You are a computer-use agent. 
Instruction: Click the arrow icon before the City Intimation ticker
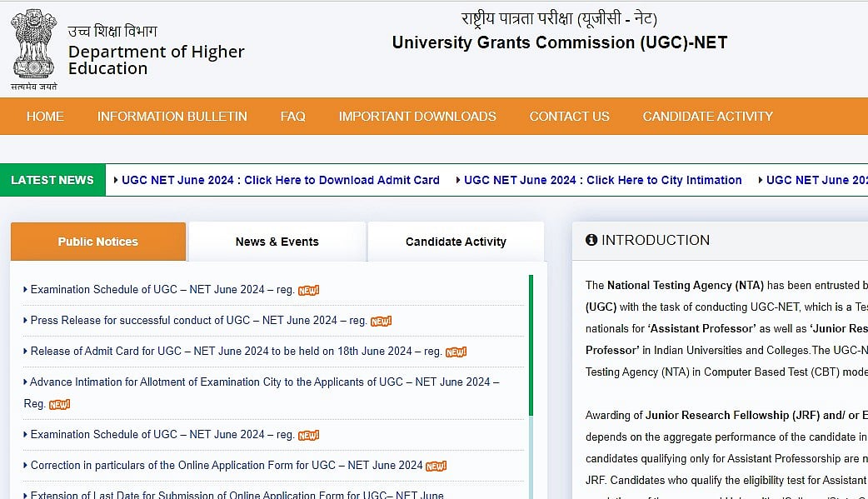pyautogui.click(x=458, y=180)
